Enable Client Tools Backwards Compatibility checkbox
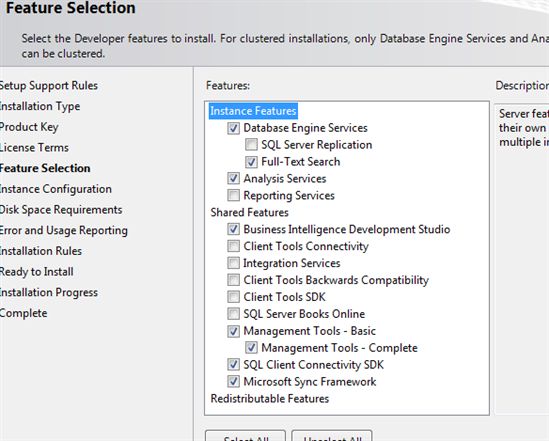This screenshot has width=549, height=441. click(x=234, y=280)
